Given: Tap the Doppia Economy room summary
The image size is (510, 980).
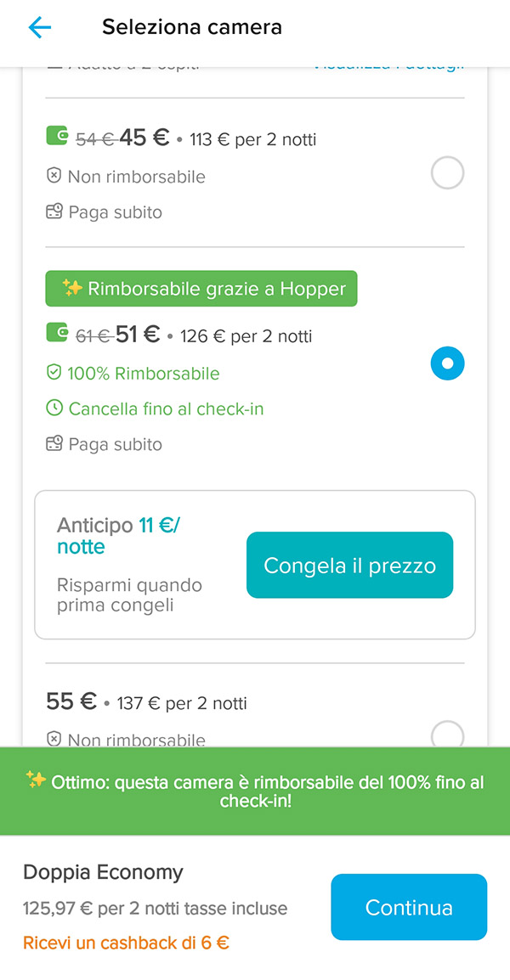Looking at the screenshot, I should pyautogui.click(x=103, y=872).
